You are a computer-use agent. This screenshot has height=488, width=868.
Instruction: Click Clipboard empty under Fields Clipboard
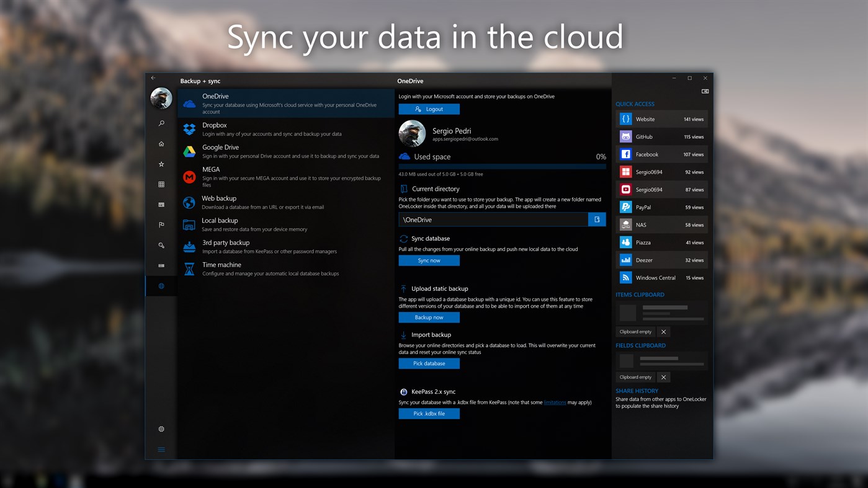[635, 377]
